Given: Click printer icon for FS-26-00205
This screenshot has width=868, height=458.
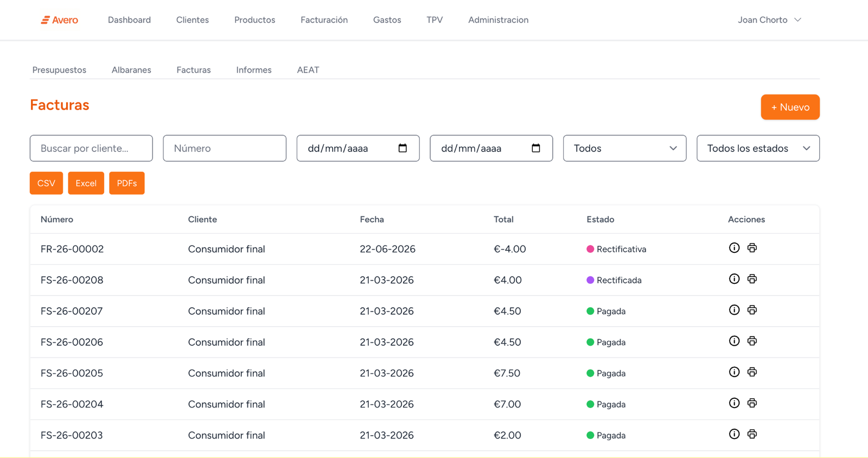Looking at the screenshot, I should pyautogui.click(x=752, y=372).
